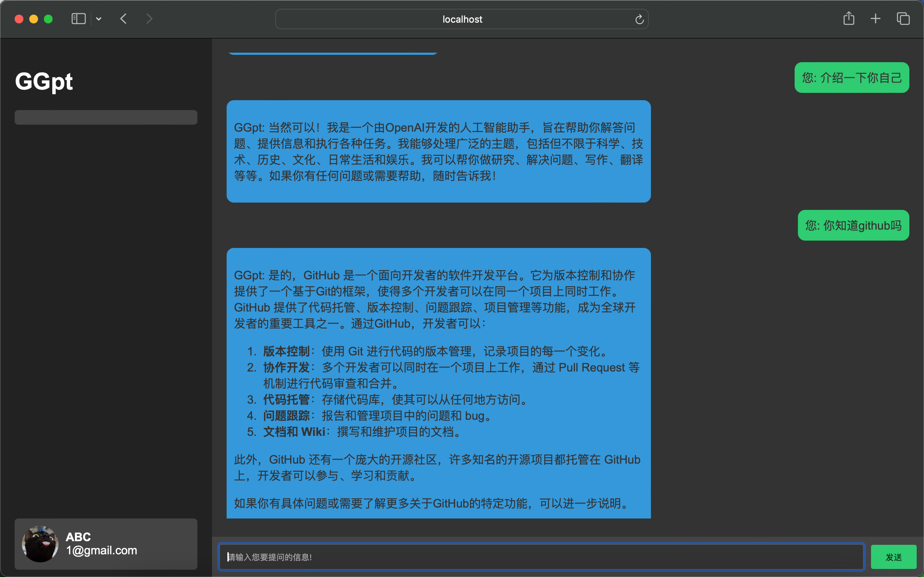Image resolution: width=924 pixels, height=577 pixels.
Task: Reload the localhost page
Action: pyautogui.click(x=639, y=19)
